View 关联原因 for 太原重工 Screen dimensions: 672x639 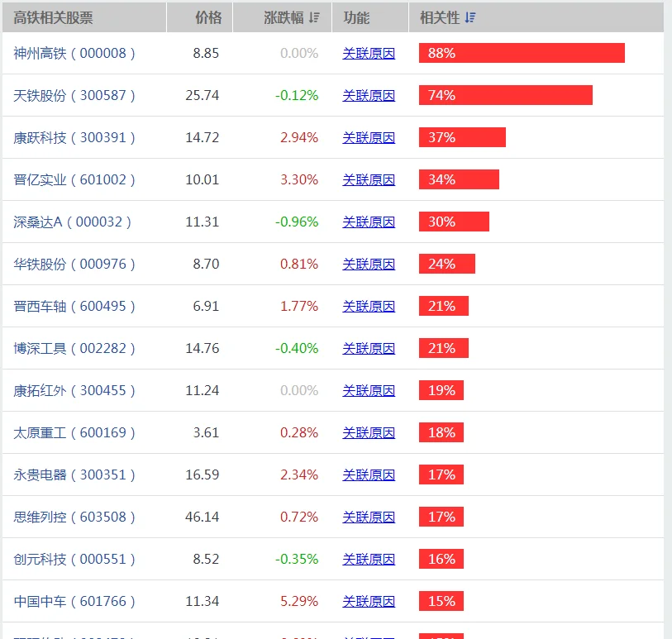point(369,432)
